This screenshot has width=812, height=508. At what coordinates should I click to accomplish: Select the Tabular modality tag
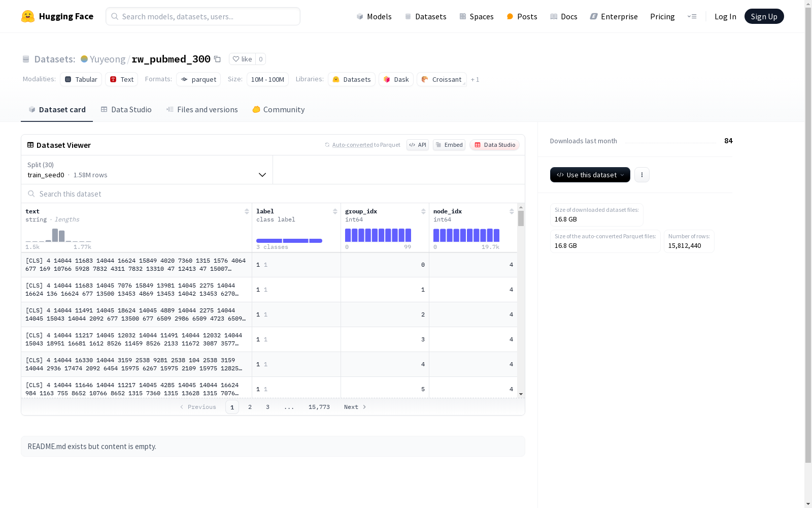81,79
